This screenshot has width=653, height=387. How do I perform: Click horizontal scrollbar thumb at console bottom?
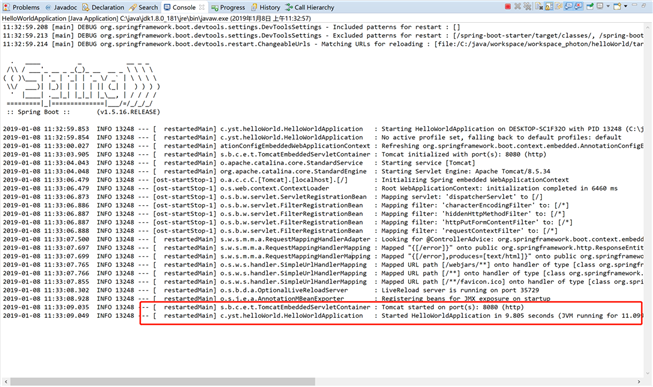click(x=162, y=382)
